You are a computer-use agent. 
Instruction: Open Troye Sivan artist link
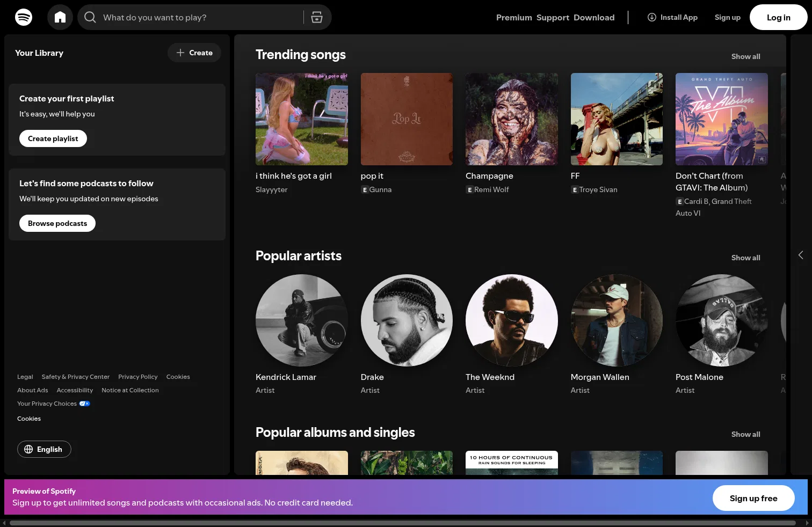(x=598, y=189)
